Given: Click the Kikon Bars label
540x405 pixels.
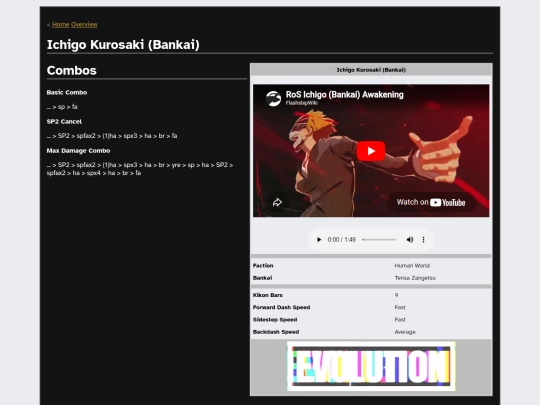Looking at the screenshot, I should point(268,295).
